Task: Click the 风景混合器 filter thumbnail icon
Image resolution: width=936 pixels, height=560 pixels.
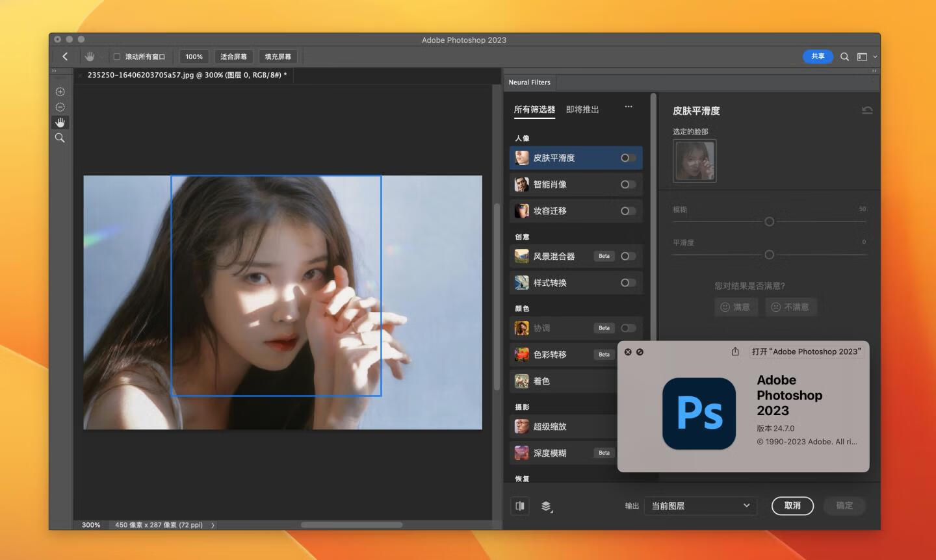Action: pos(521,256)
